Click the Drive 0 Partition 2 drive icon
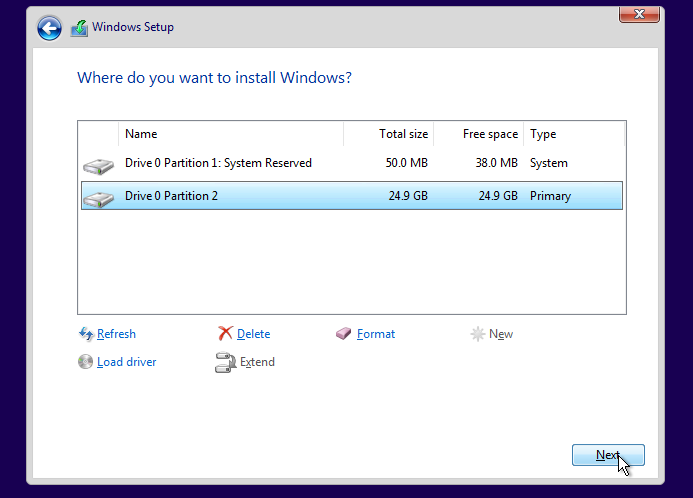Viewport: 693px width, 498px height. (x=98, y=197)
